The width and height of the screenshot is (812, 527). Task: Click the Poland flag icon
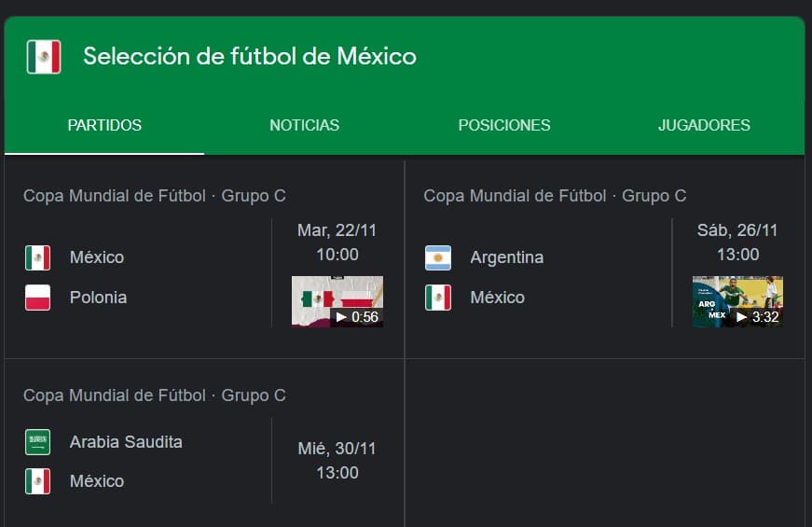pos(37,298)
